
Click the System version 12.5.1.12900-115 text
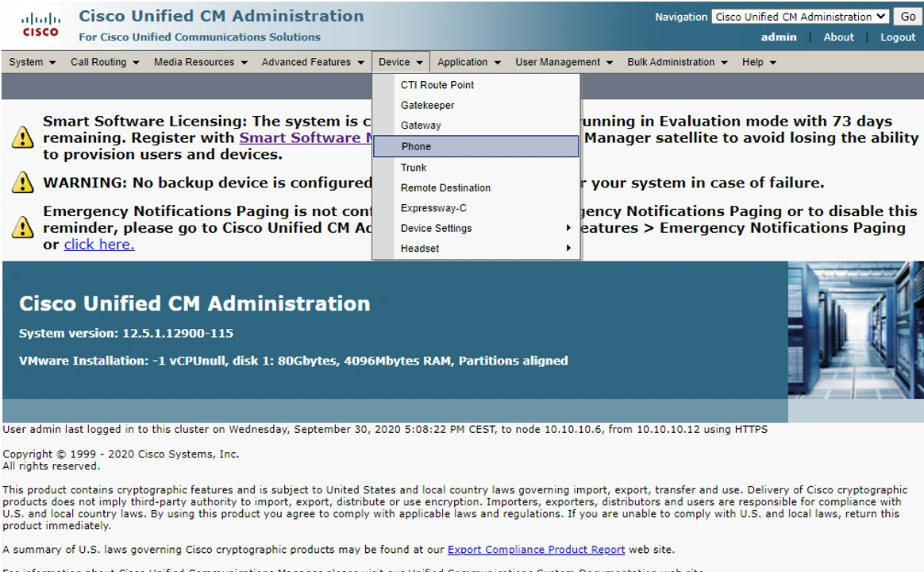125,333
